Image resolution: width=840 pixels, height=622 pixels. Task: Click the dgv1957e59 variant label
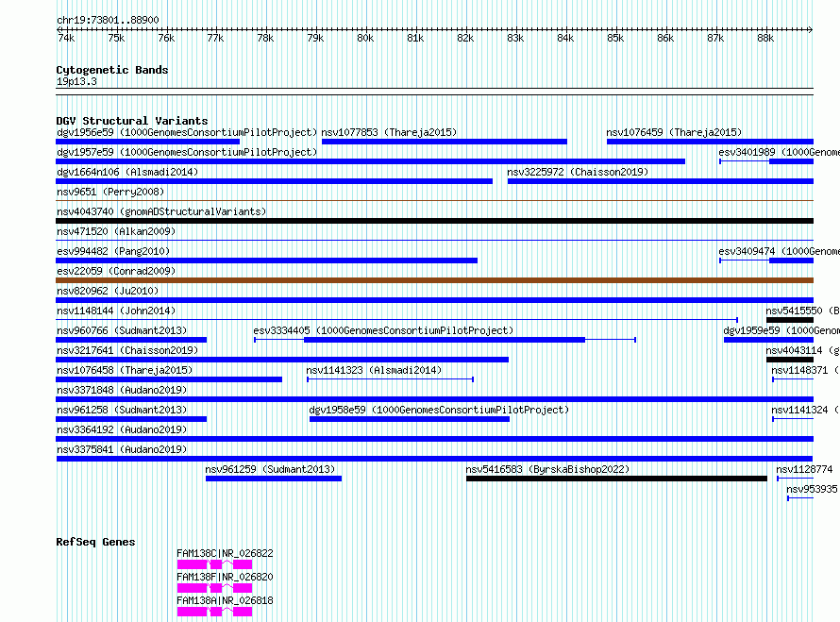click(187, 152)
